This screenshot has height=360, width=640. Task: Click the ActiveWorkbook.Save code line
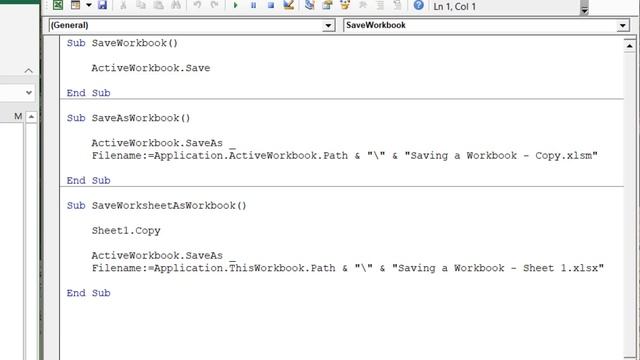click(x=151, y=68)
